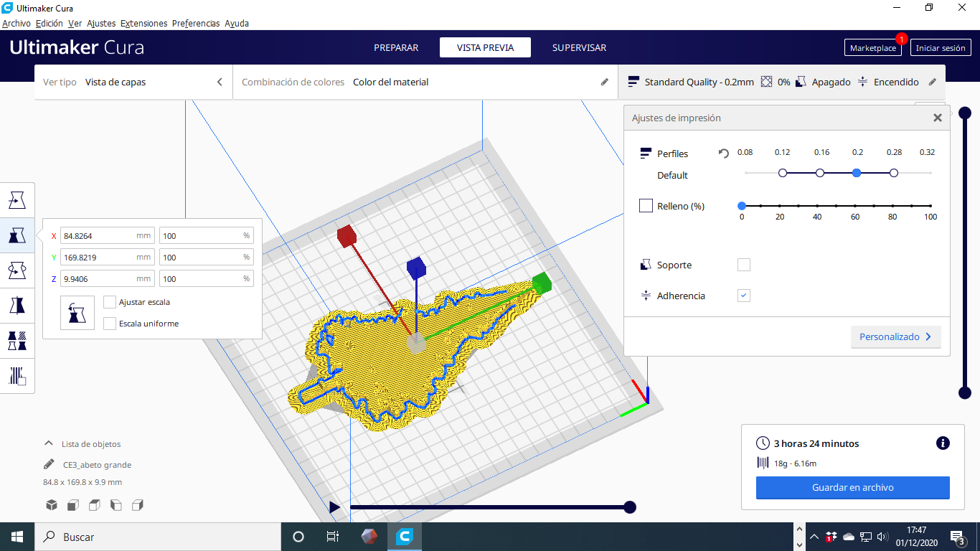
Task: Click the Personalizado button
Action: click(895, 336)
